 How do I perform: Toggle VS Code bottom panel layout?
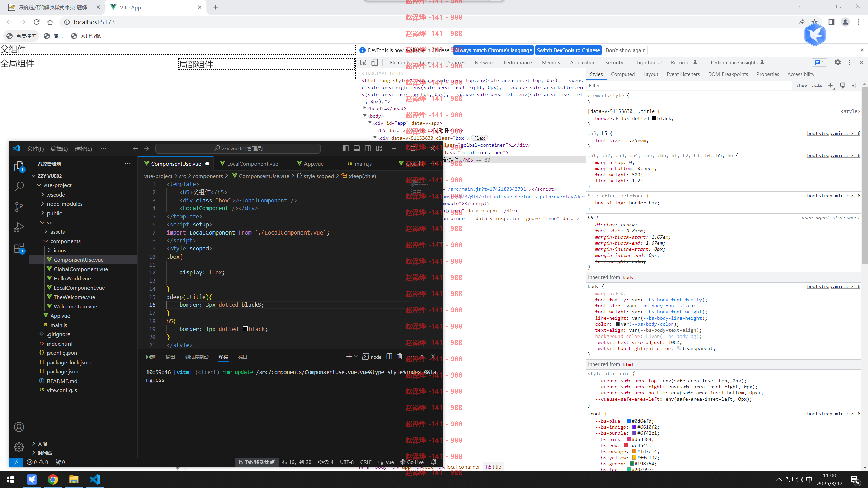pos(357,148)
